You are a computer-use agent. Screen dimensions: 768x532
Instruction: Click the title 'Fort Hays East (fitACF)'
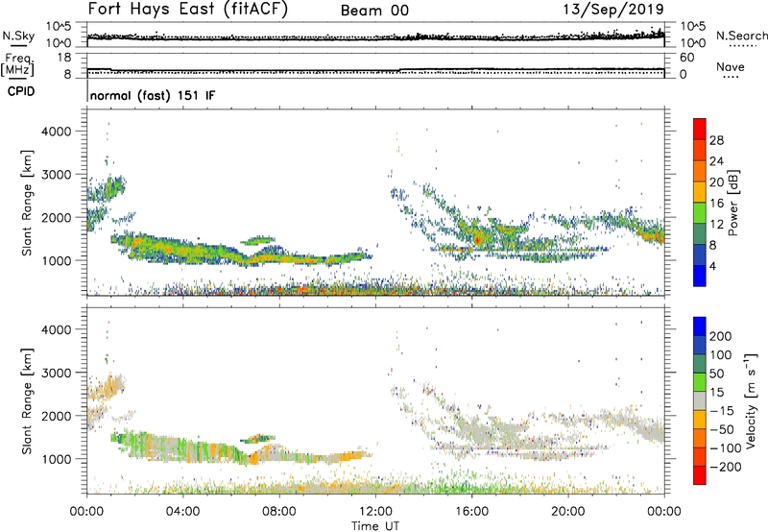click(x=188, y=9)
